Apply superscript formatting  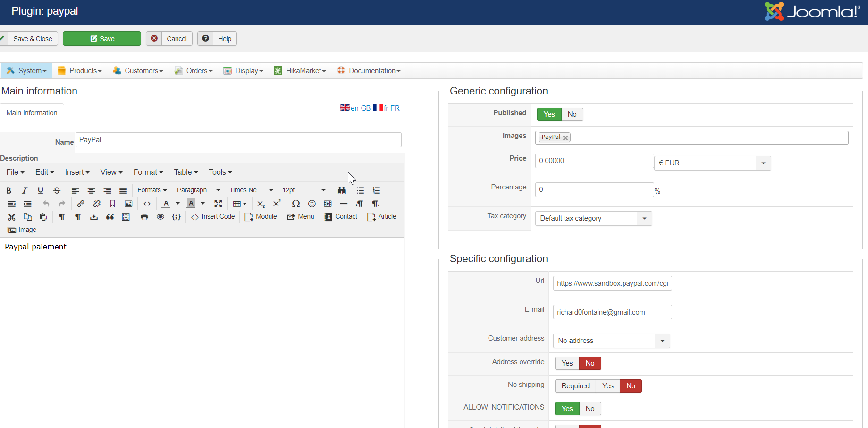point(277,204)
